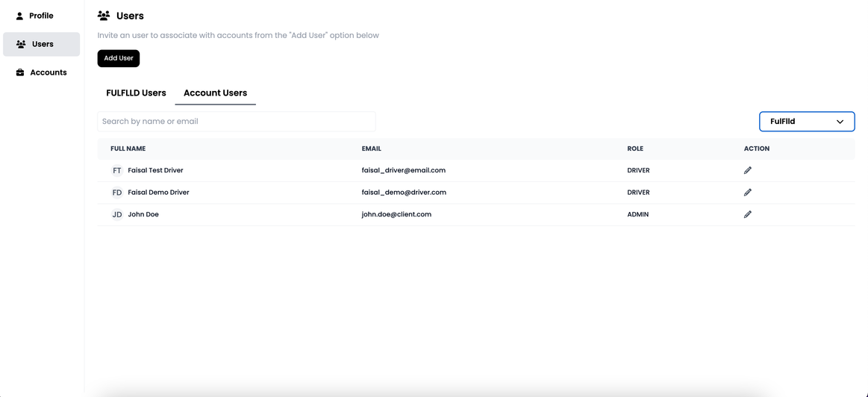
Task: Click the JD avatar badge
Action: (x=117, y=214)
